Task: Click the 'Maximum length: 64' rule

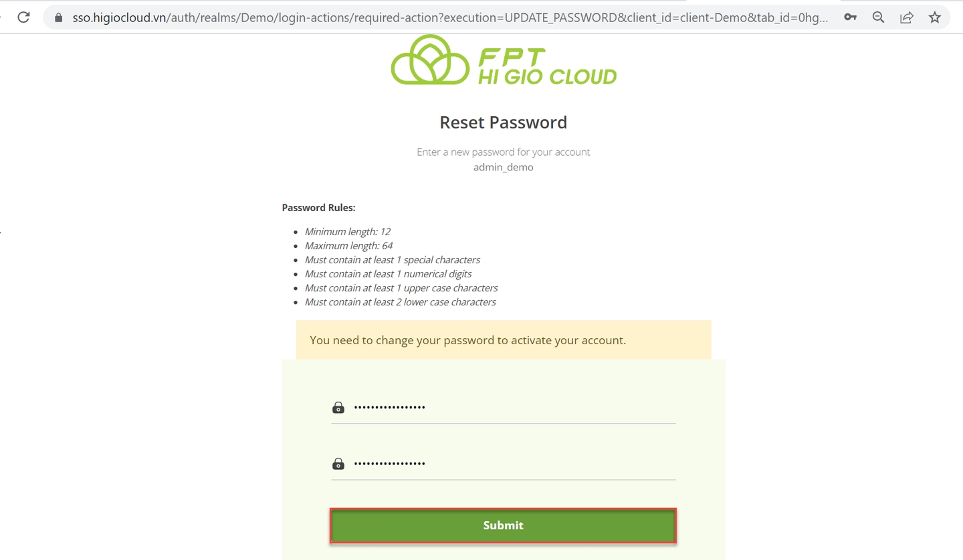Action: click(348, 246)
